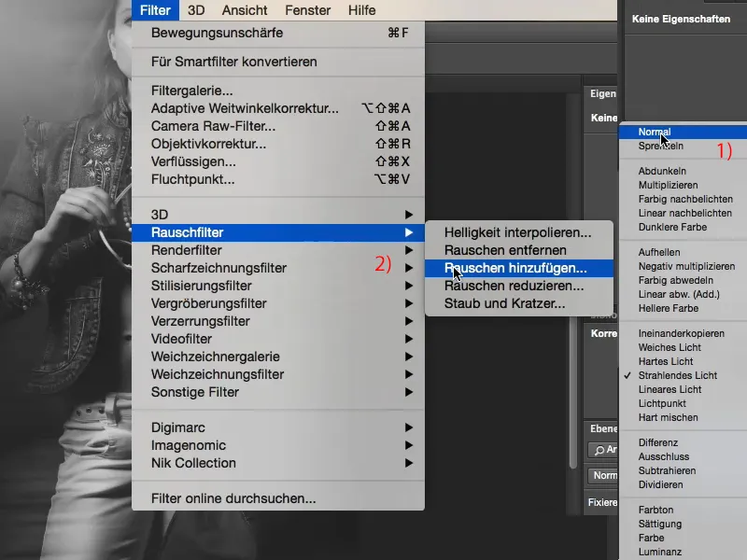Select Helligkeit interpolieren filter

coord(519,232)
